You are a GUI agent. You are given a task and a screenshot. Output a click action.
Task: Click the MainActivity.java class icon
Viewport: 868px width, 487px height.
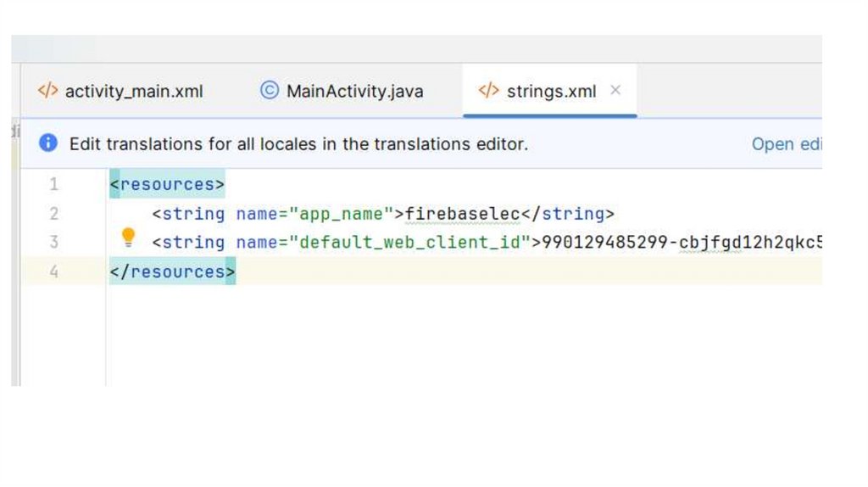269,91
